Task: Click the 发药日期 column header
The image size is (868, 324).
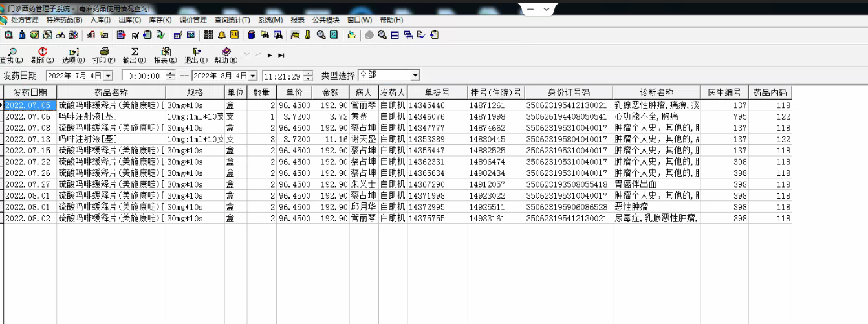Action: click(x=30, y=92)
